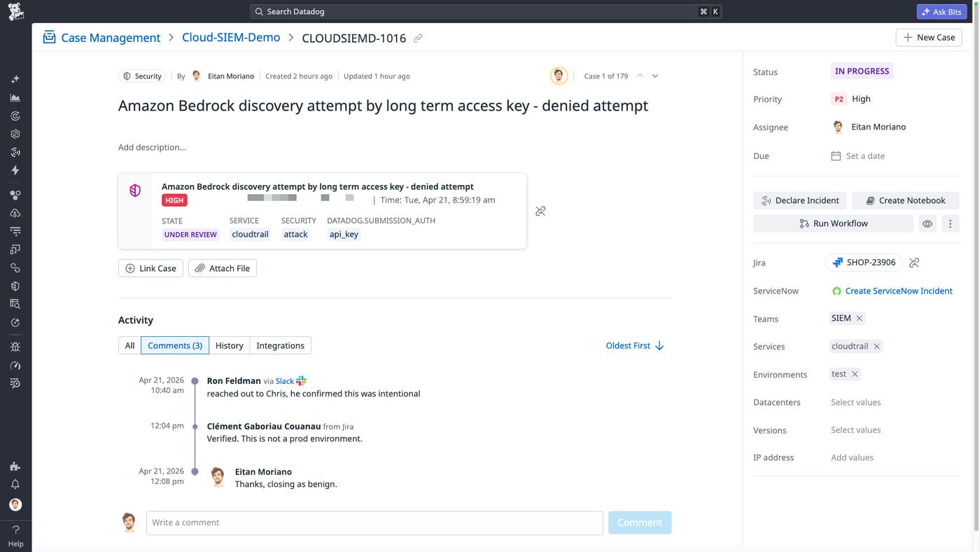Click Run Workflow
Viewport: 980px width, 552px height.
833,223
